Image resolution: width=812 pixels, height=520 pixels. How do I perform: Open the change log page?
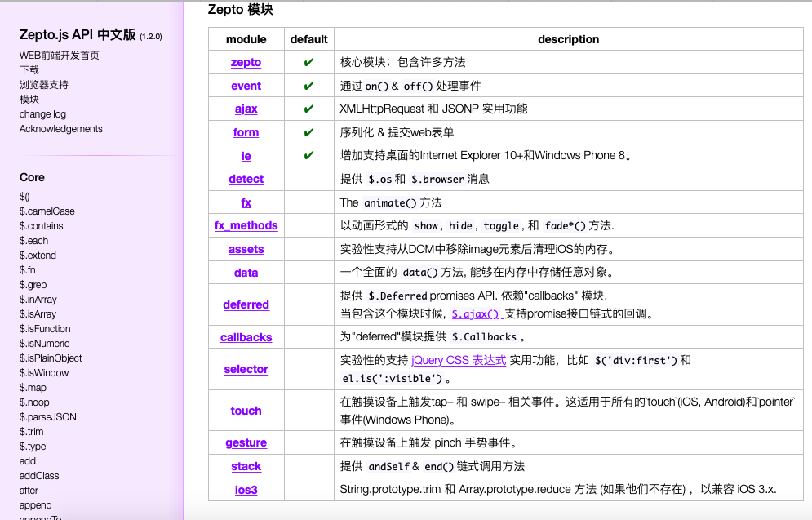coord(42,114)
